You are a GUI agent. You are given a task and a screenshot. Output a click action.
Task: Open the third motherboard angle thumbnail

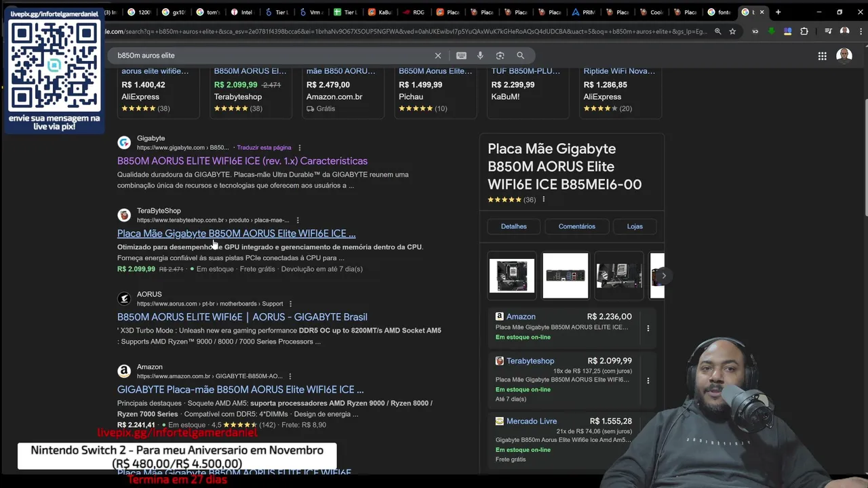coord(619,275)
